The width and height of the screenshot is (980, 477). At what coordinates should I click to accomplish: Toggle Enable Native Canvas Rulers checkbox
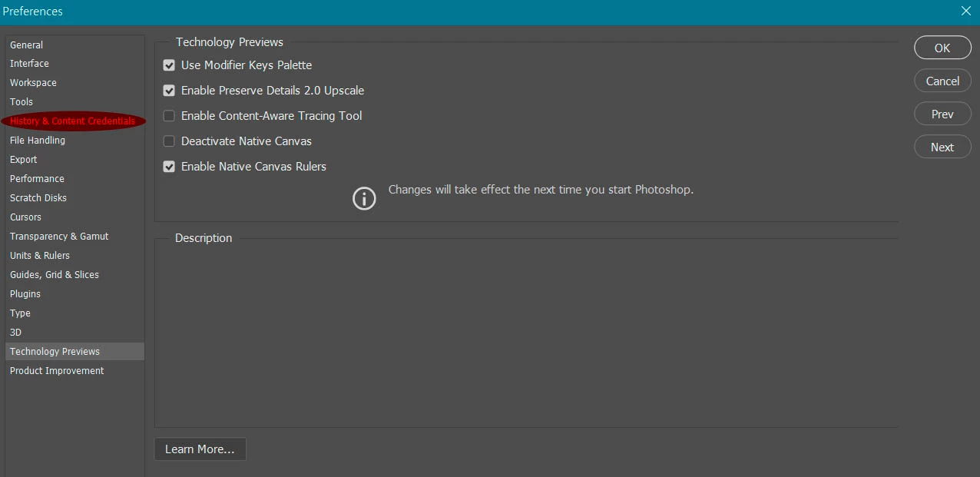click(x=169, y=167)
